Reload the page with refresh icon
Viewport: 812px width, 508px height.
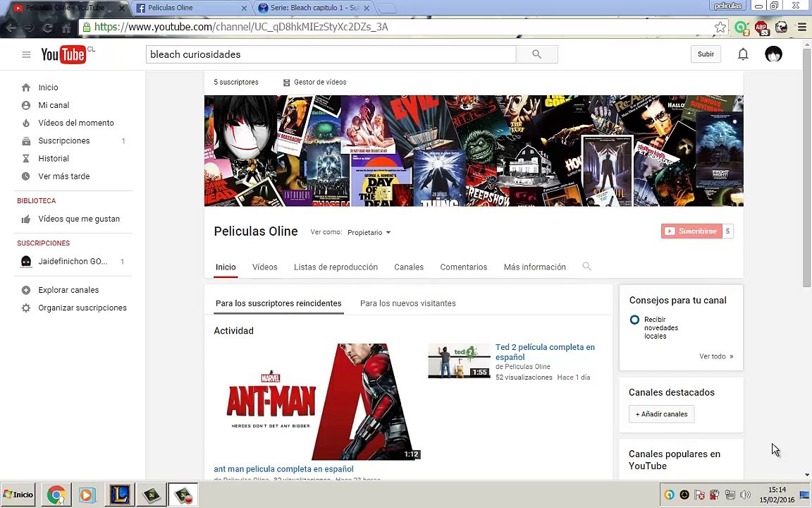pyautogui.click(x=48, y=28)
